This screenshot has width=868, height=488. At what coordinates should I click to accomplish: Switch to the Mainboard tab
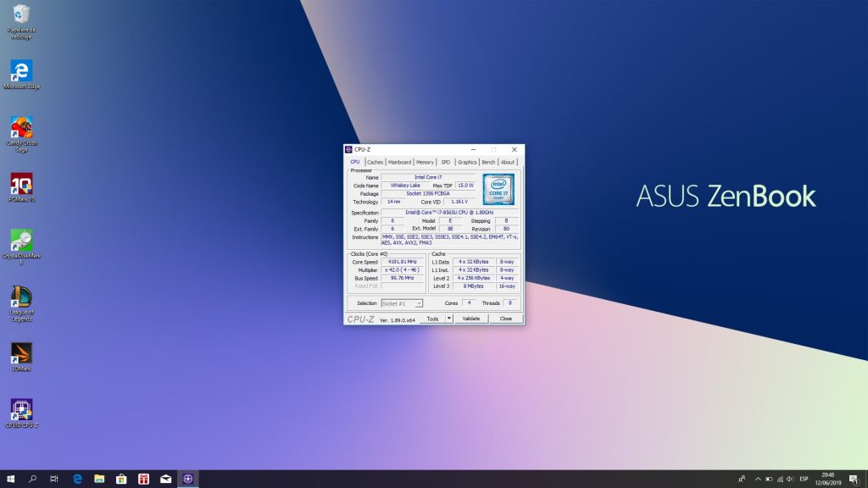399,162
